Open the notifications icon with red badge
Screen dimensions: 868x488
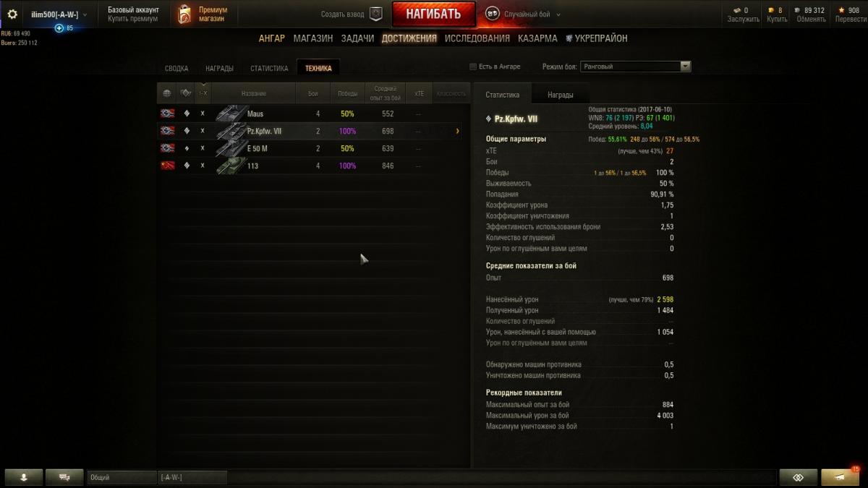[x=840, y=477]
